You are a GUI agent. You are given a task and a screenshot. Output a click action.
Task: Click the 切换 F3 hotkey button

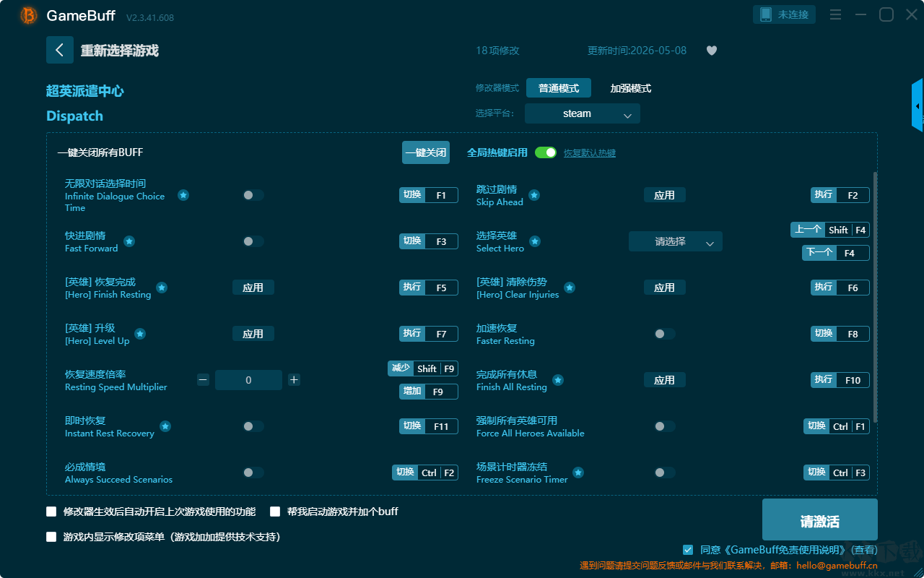point(429,241)
